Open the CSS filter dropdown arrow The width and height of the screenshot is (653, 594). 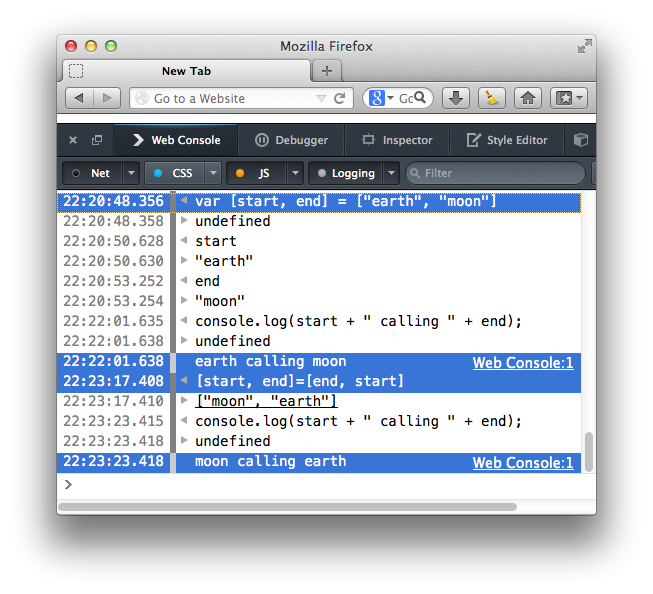pos(213,173)
